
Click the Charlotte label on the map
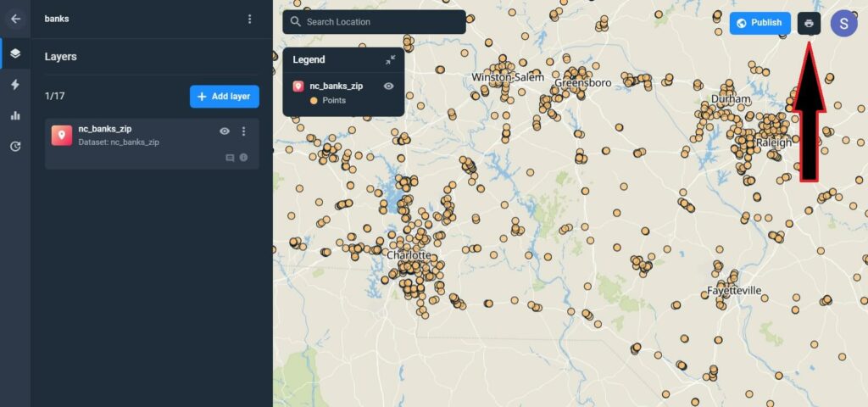(x=409, y=255)
